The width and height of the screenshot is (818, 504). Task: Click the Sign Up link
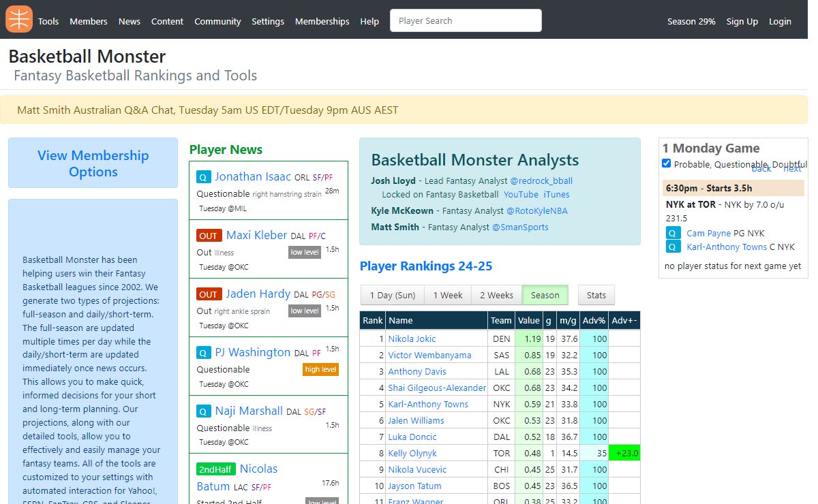click(x=742, y=21)
